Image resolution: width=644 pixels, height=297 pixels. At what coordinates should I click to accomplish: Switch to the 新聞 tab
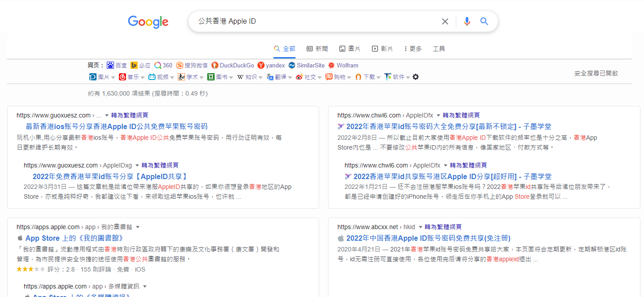(x=317, y=49)
